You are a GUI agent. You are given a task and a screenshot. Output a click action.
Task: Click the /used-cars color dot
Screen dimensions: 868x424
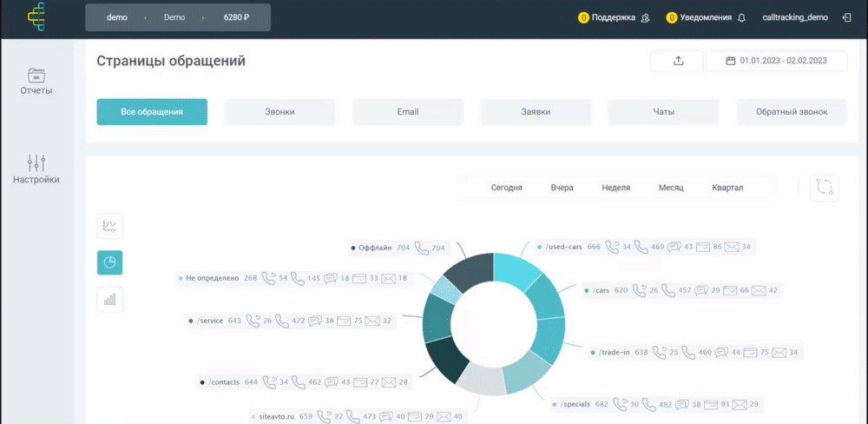[540, 247]
